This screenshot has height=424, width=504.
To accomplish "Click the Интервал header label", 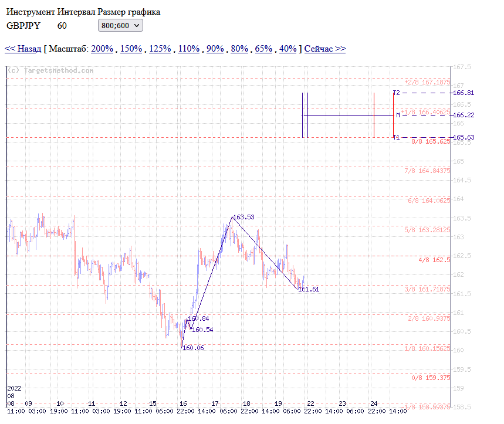I will (76, 12).
